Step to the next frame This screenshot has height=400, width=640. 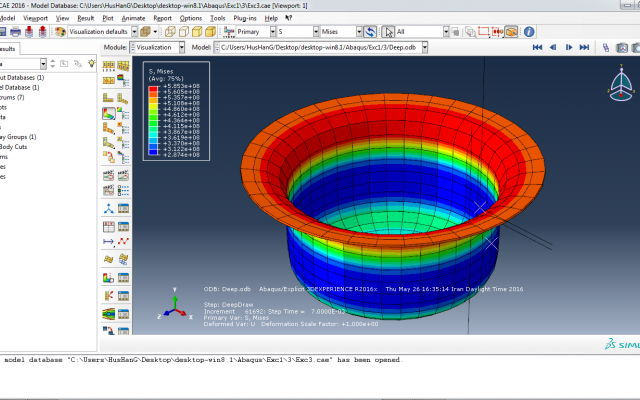click(569, 47)
